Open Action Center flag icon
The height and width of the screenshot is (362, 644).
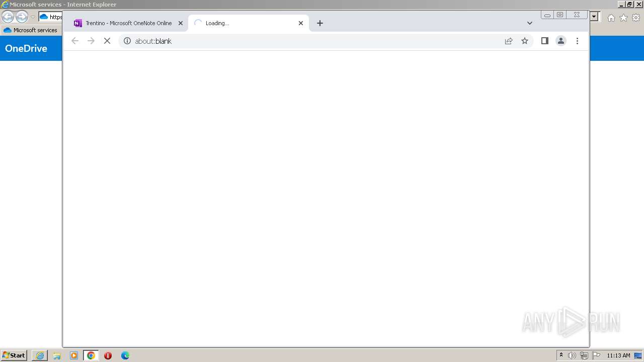point(596,355)
